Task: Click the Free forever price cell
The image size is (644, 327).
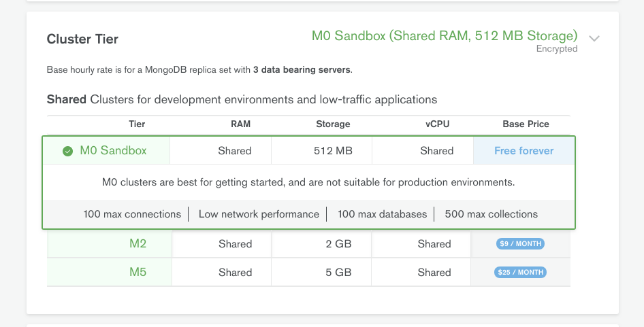Action: coord(524,151)
